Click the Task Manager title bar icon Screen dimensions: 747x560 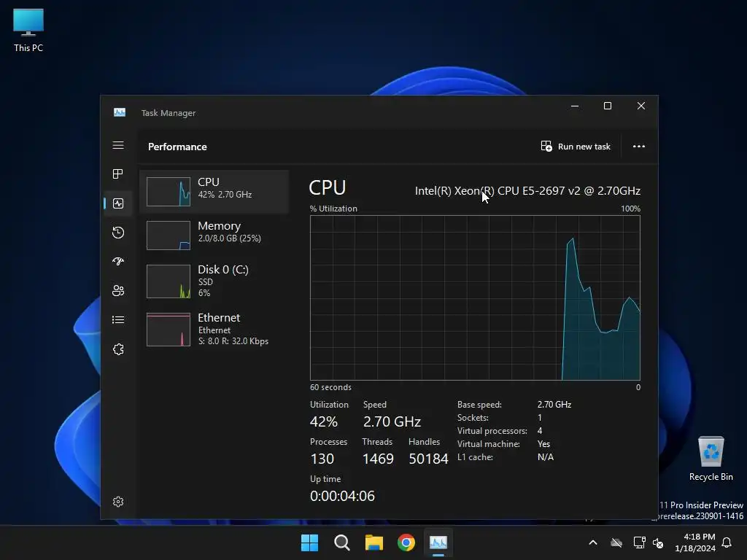pyautogui.click(x=120, y=112)
